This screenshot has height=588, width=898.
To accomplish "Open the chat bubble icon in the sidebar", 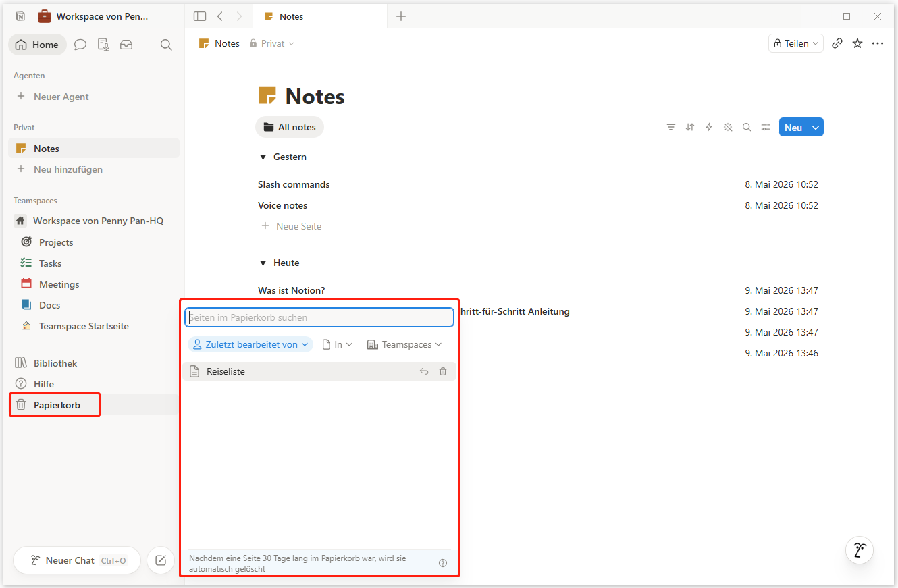I will 80,45.
